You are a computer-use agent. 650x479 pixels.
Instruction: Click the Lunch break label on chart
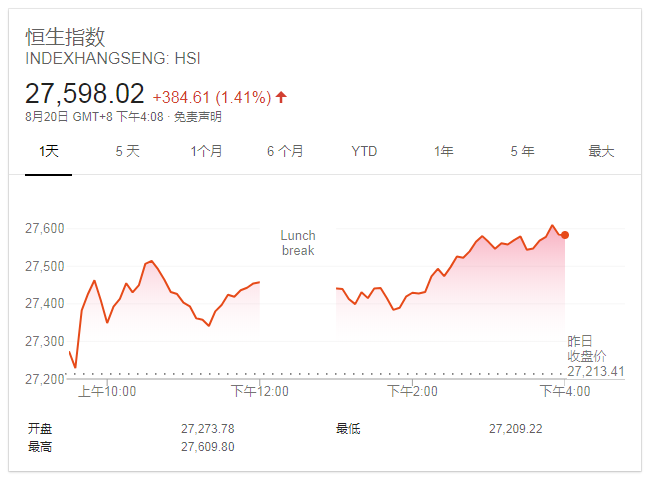pos(298,243)
